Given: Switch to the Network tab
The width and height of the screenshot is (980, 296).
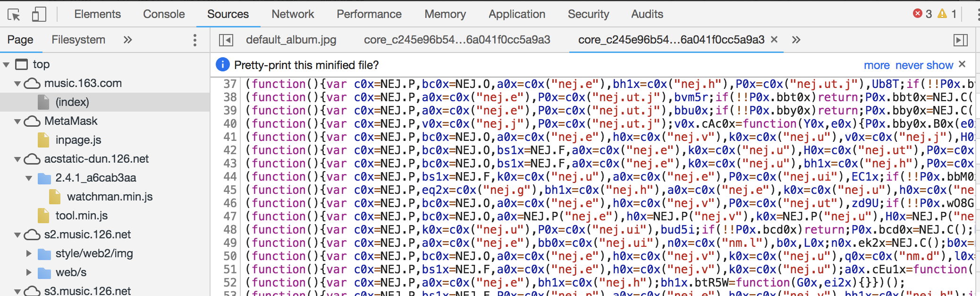Looking at the screenshot, I should coord(293,14).
